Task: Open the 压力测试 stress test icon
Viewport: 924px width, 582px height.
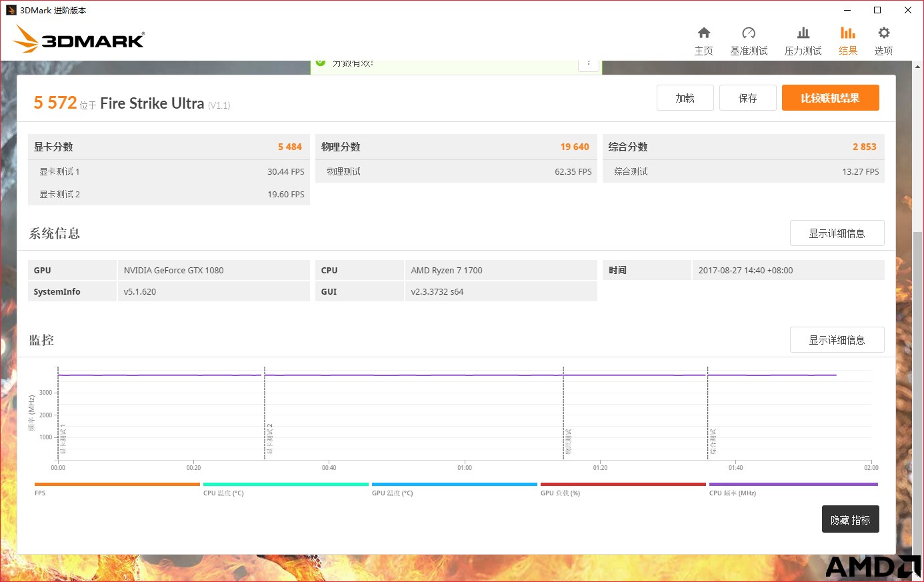Action: (803, 33)
